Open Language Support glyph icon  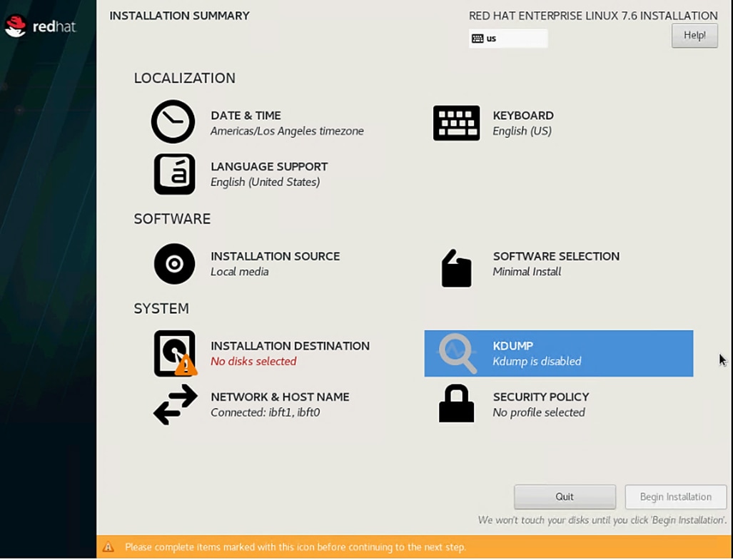[x=174, y=174]
